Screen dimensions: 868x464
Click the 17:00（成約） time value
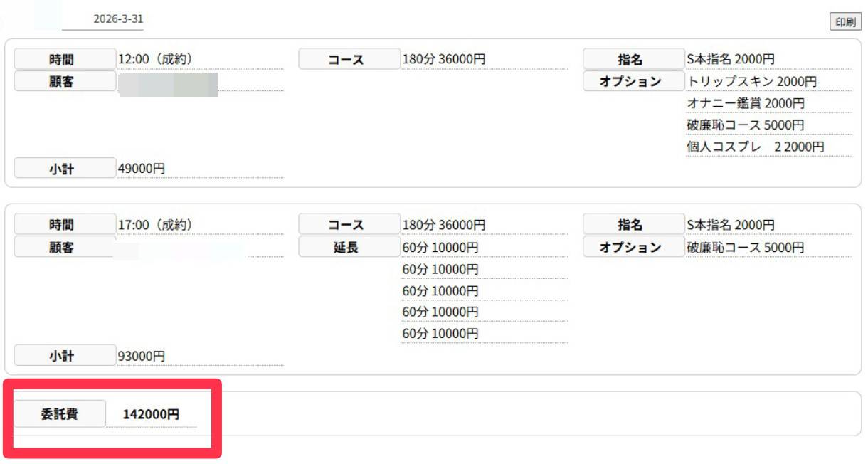pos(154,225)
